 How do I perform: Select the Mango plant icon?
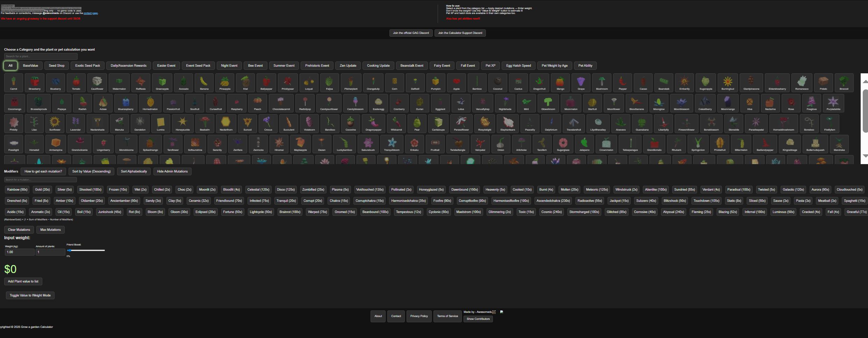point(560,83)
